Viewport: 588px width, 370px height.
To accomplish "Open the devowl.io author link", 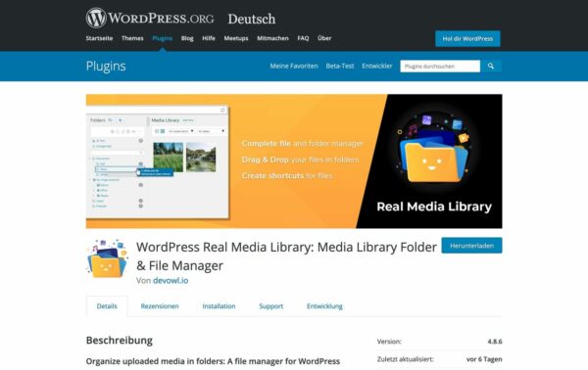I will (171, 281).
